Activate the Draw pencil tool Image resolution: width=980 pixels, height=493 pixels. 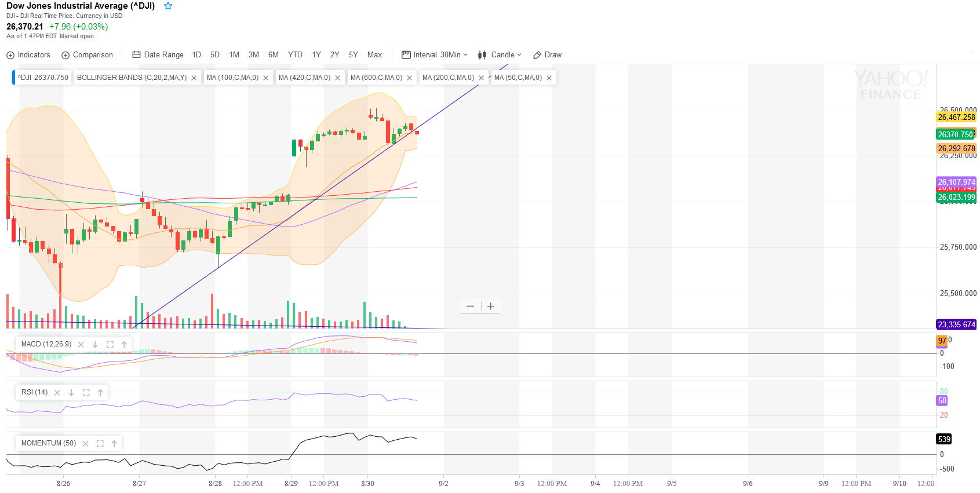(x=547, y=55)
